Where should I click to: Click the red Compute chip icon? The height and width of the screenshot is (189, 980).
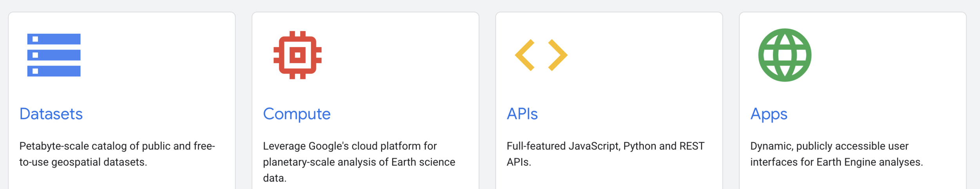tap(298, 55)
